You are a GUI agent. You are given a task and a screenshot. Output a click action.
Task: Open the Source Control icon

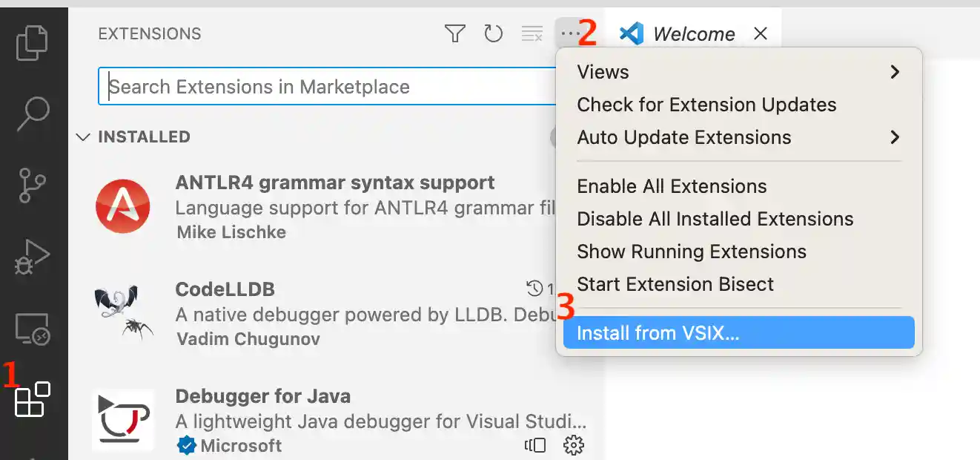[33, 185]
